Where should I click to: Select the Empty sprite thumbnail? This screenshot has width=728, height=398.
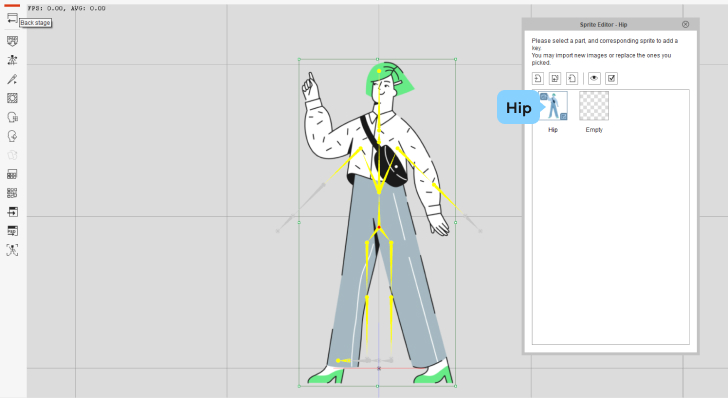coord(594,106)
